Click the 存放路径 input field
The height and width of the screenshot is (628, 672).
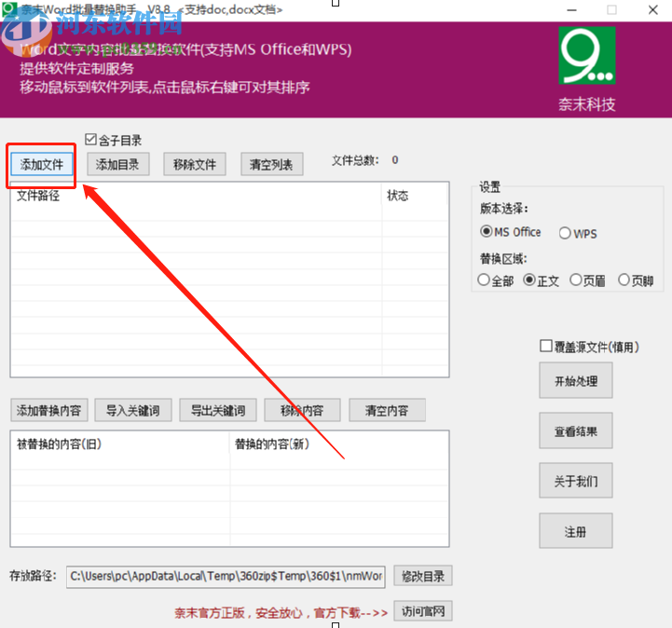click(x=226, y=576)
